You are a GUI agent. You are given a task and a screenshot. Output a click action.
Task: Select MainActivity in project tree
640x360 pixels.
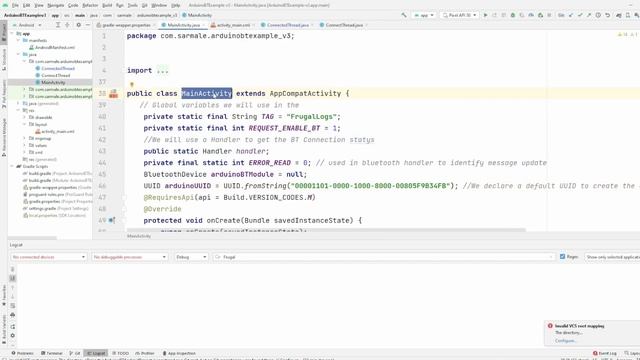[x=50, y=82]
